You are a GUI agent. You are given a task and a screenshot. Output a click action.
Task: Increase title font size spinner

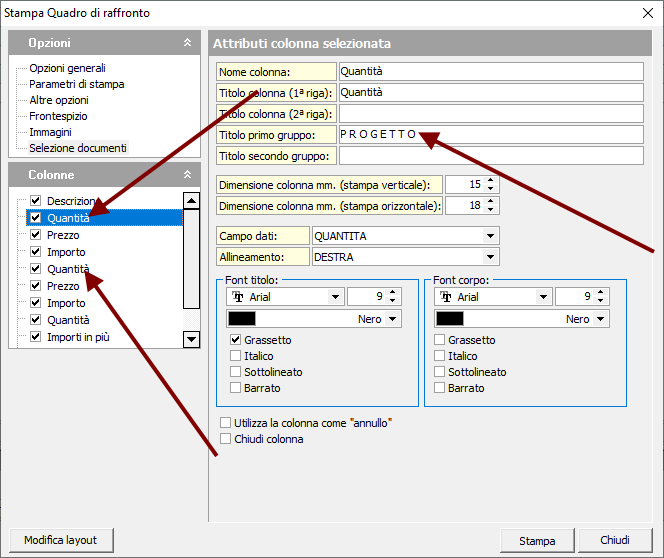click(x=392, y=292)
